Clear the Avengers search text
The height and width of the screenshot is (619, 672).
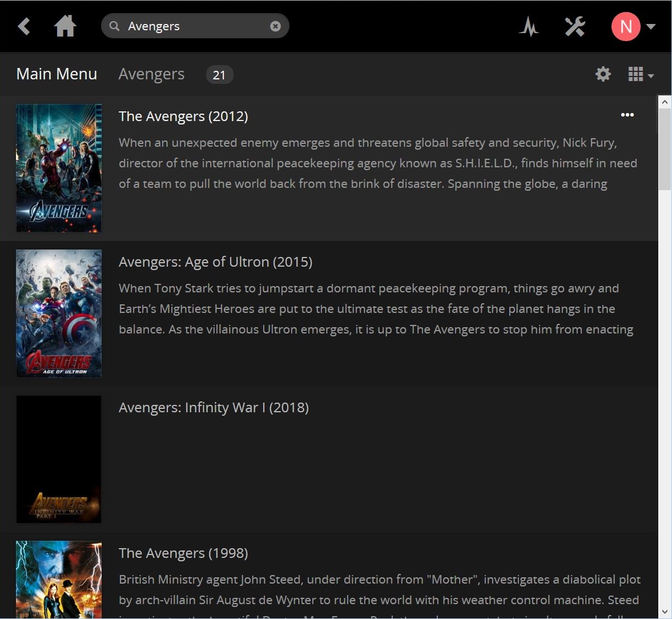click(x=276, y=26)
